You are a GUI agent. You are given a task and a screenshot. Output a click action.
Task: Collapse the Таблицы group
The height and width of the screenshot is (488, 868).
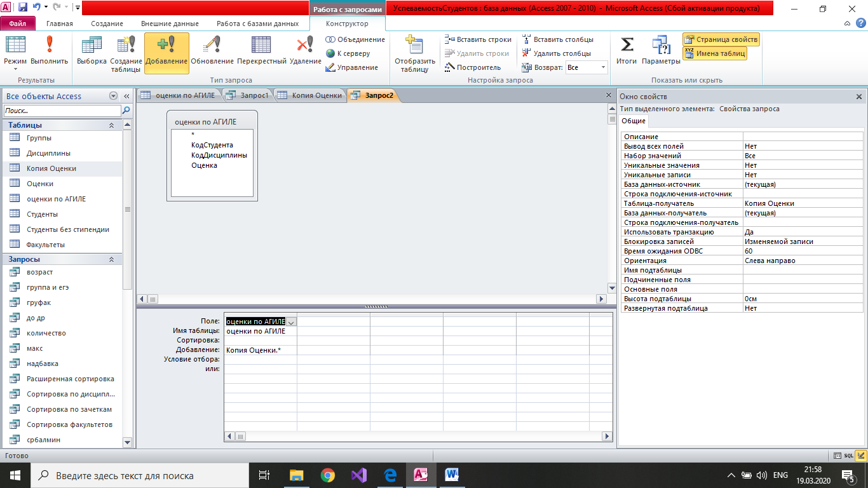(x=111, y=125)
